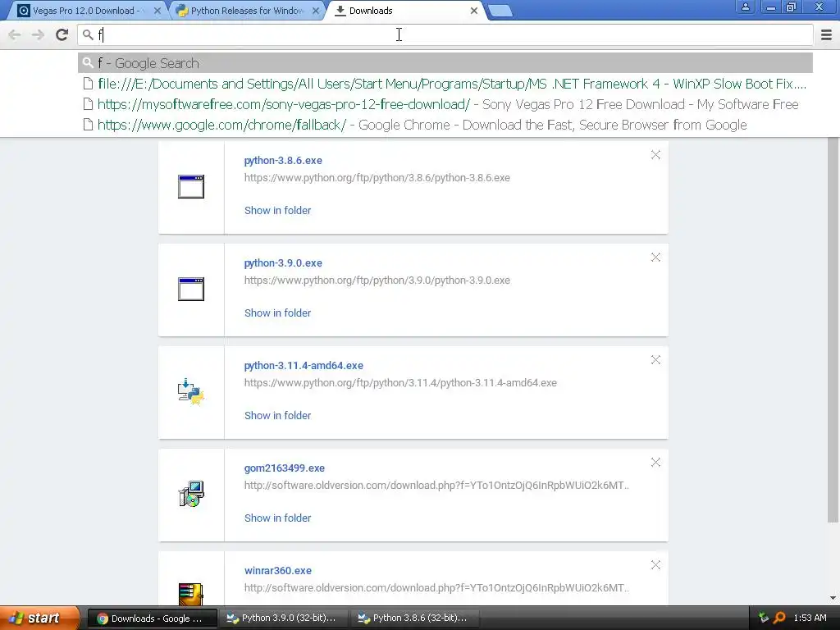Click the python-3.9.0.exe source URL

click(x=377, y=281)
